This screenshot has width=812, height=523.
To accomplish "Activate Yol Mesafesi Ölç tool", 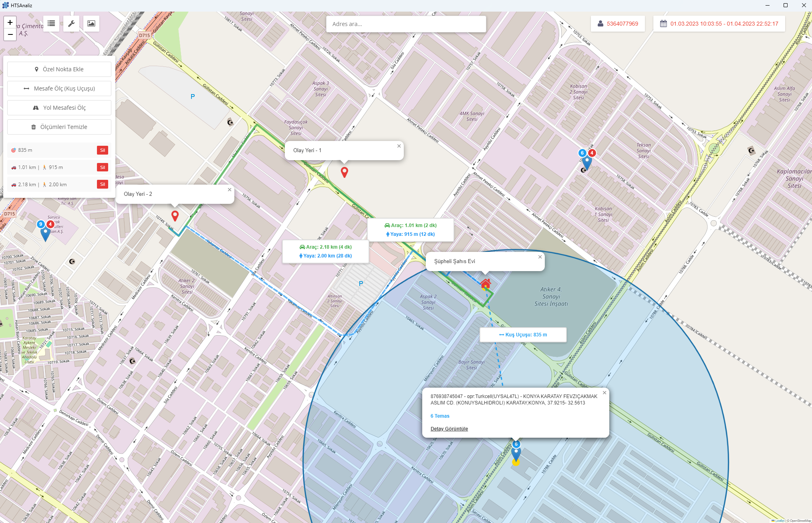I will 59,108.
